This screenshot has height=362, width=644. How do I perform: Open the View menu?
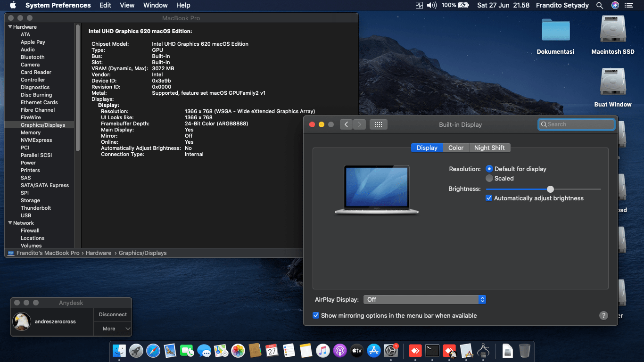point(127,5)
